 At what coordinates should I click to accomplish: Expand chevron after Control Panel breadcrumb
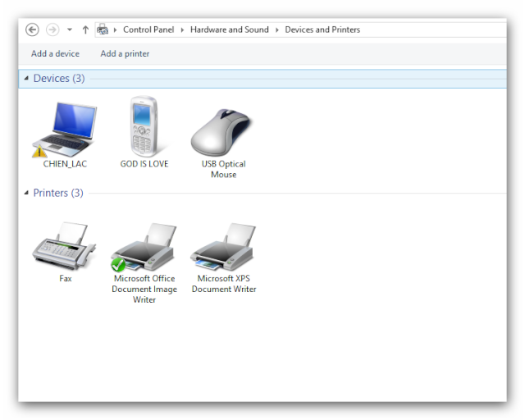click(x=182, y=30)
